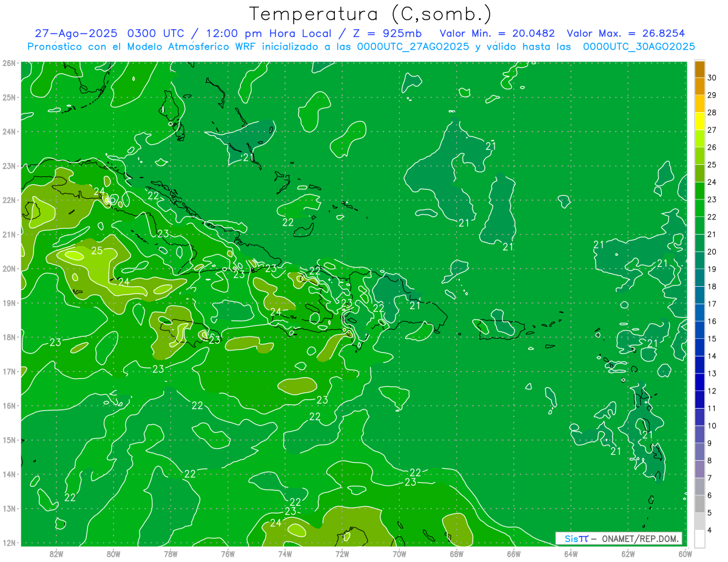Viewport: 728px width, 562px height.
Task: Click the 62W longitude axis label
Action: coord(628,554)
